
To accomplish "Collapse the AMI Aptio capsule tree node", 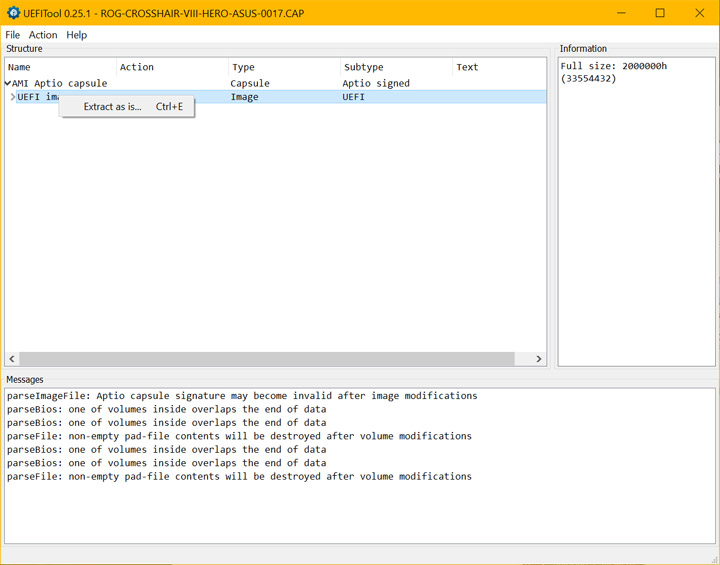I will pyautogui.click(x=8, y=83).
